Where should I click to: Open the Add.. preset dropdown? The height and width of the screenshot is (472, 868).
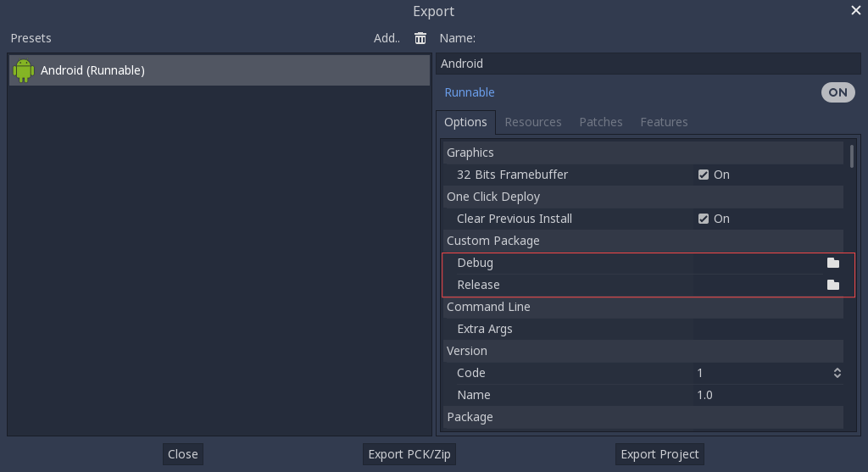[x=387, y=38]
